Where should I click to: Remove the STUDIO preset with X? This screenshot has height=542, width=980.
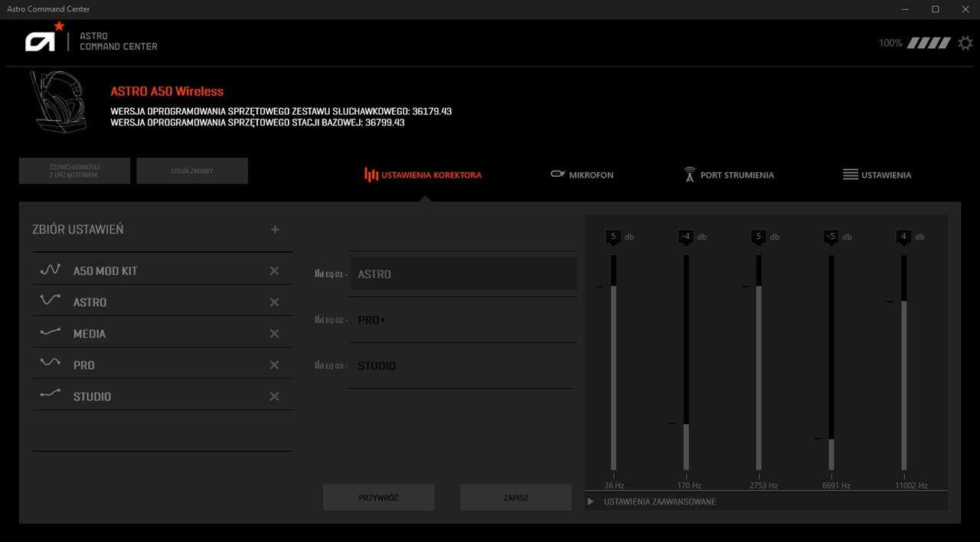274,397
